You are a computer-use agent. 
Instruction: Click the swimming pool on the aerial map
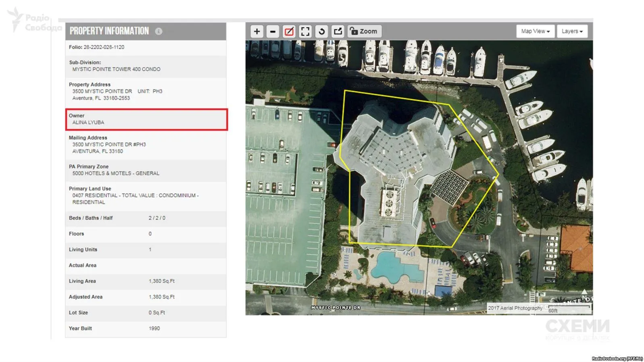click(x=393, y=266)
